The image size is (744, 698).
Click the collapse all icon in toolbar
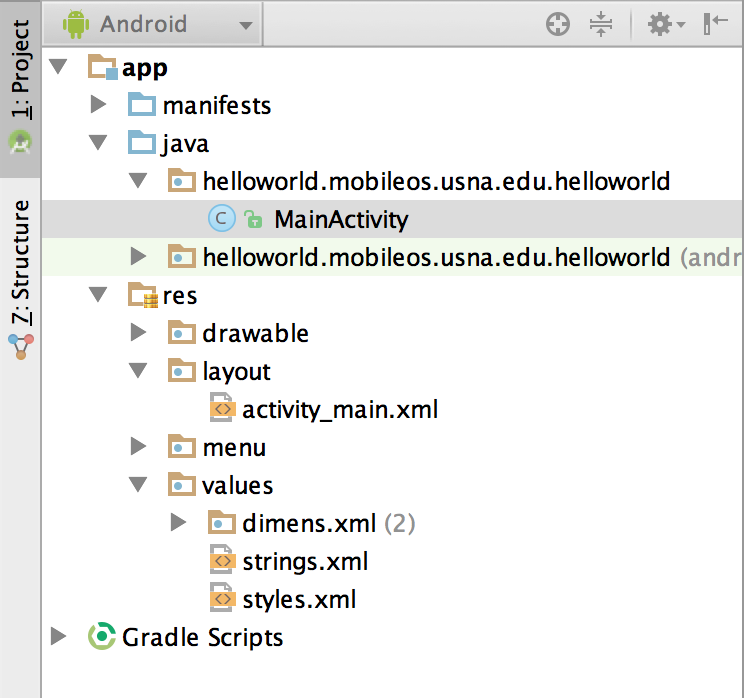[600, 25]
